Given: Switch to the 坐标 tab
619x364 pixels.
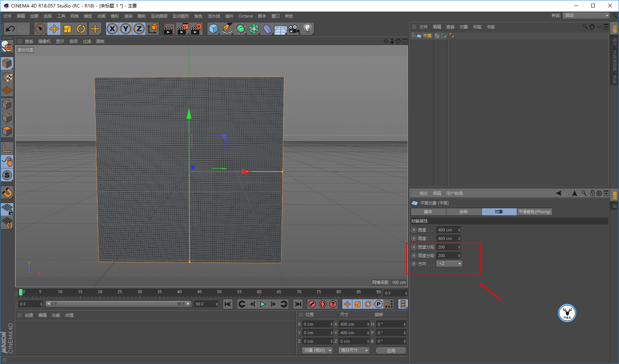Looking at the screenshot, I should 464,212.
